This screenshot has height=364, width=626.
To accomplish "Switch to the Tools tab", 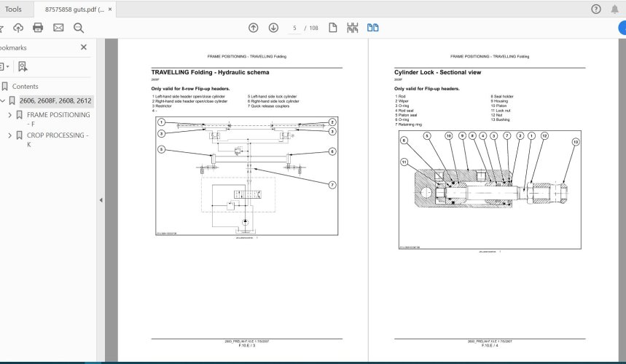I will click(13, 9).
